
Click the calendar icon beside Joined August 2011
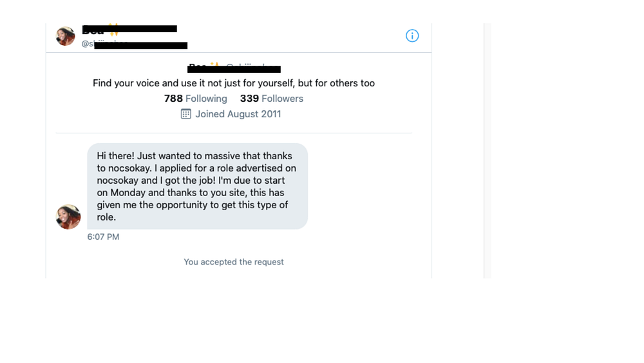(185, 114)
